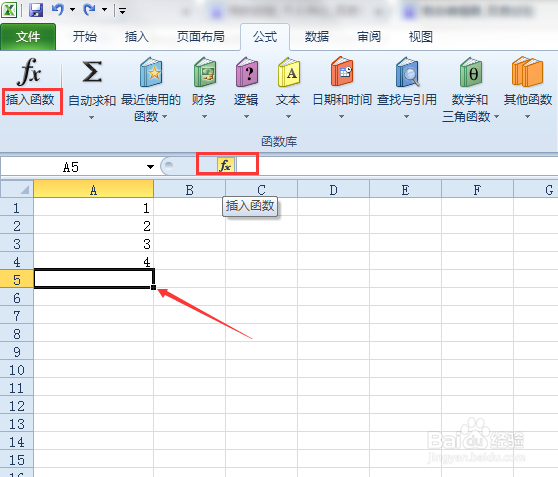The height and width of the screenshot is (477, 558).
Task: Click the 插入函数 label button
Action: [x=31, y=100]
